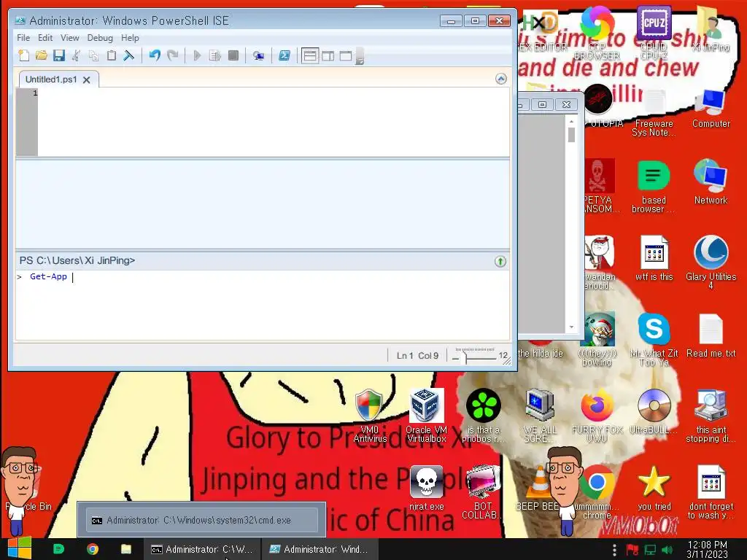Image resolution: width=747 pixels, height=560 pixels.
Task: Open the Xi JinPing user folder icon
Action: point(711,28)
